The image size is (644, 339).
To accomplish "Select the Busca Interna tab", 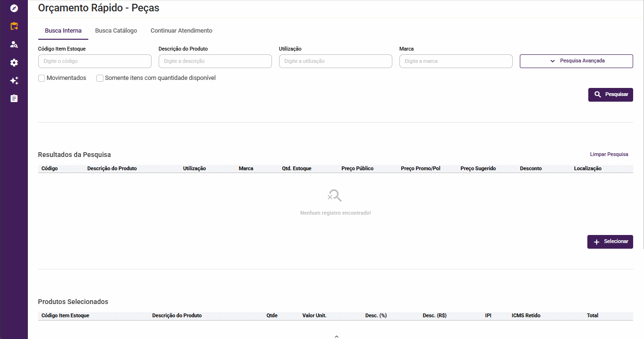I will click(x=63, y=31).
